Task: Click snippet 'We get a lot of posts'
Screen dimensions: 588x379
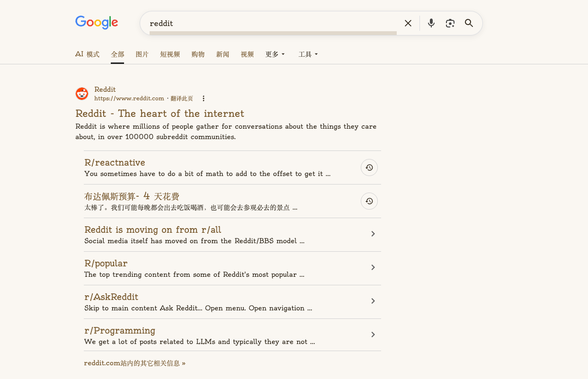Action: coord(199,342)
